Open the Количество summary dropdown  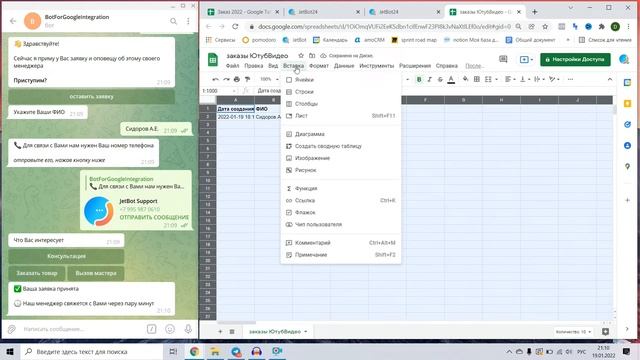point(573,332)
